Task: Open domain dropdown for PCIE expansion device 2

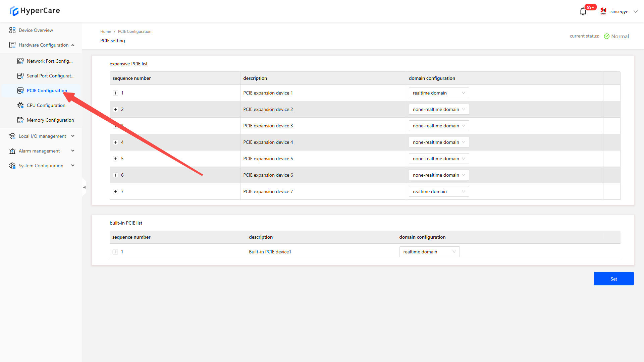Action: tap(439, 109)
